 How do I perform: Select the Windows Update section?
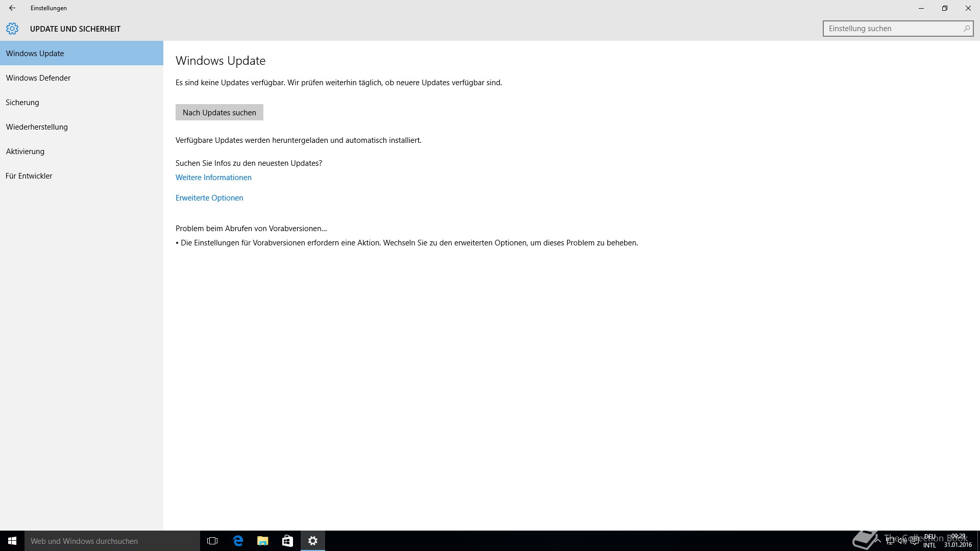tap(82, 53)
